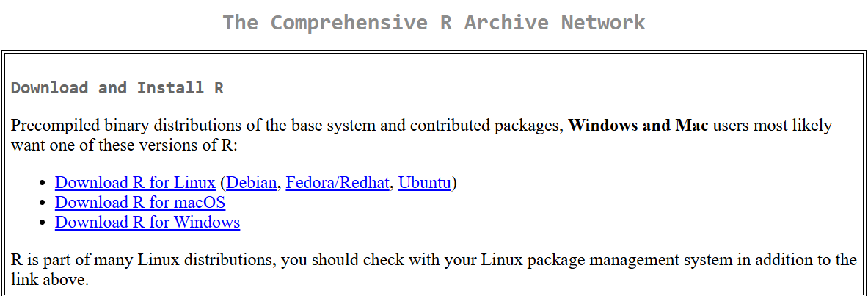Open the Download R for Linux link
The height and width of the screenshot is (296, 868).
tap(135, 183)
